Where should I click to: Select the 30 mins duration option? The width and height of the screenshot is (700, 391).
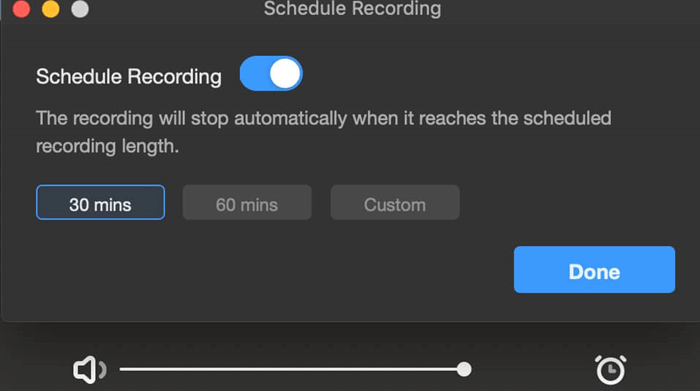point(100,202)
